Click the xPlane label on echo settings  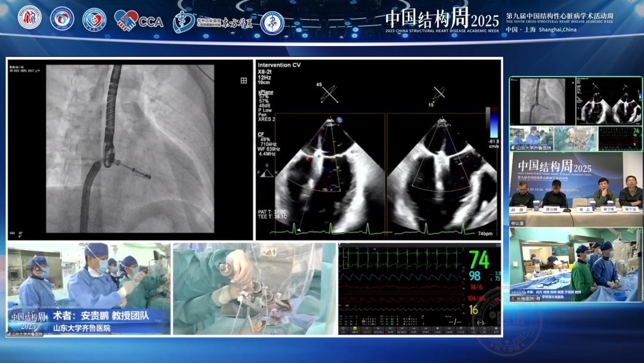click(266, 92)
